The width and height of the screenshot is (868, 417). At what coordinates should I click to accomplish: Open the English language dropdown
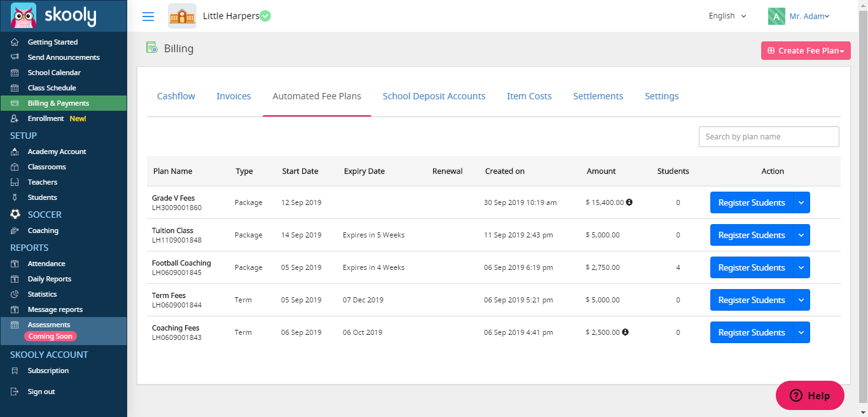tap(727, 16)
